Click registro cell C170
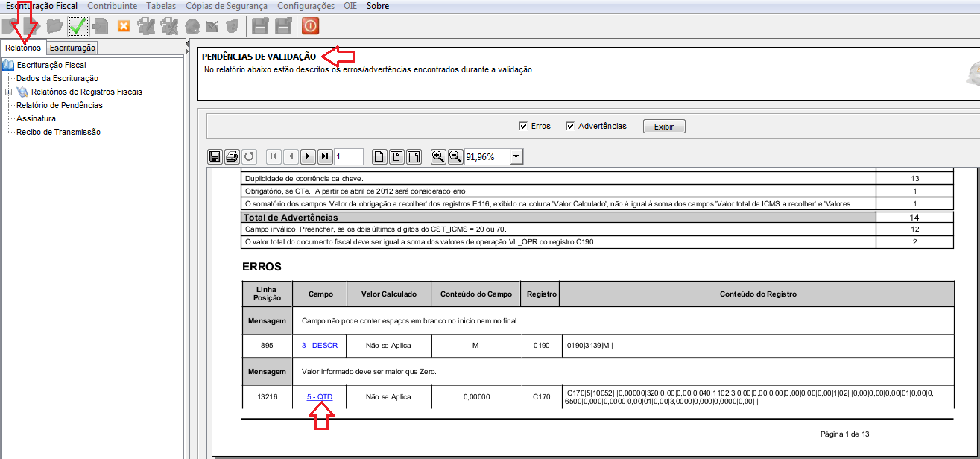This screenshot has width=980, height=459. [540, 397]
